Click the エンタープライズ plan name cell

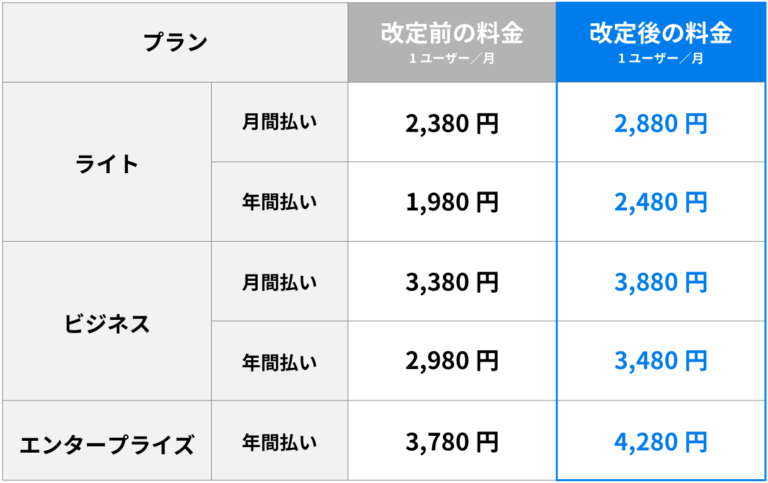(x=107, y=442)
